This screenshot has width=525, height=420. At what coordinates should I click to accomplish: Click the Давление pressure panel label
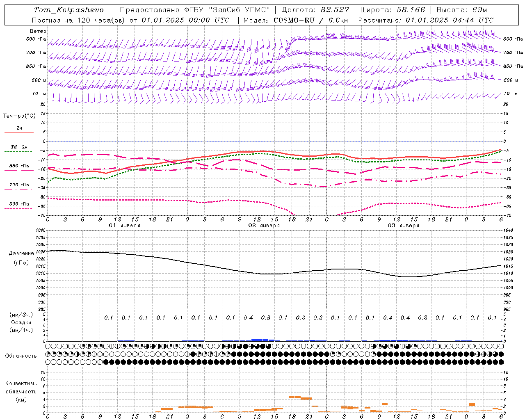21,253
